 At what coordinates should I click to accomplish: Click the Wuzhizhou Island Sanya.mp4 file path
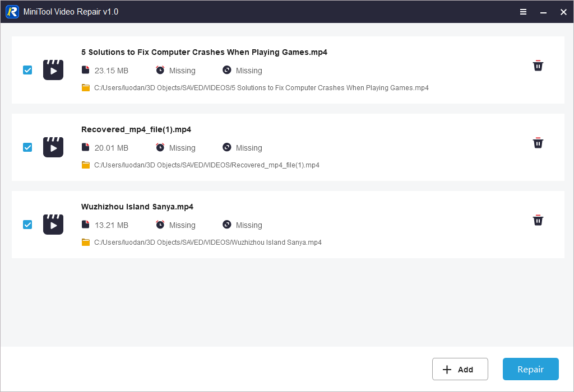click(207, 242)
